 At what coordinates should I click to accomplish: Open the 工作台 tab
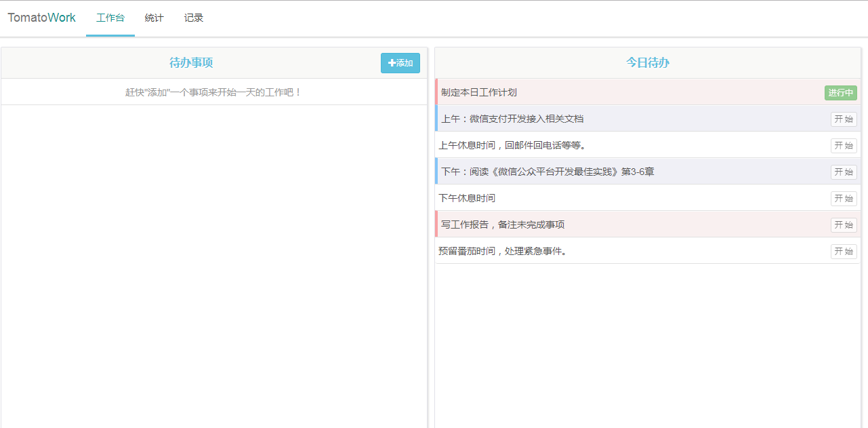(x=110, y=18)
